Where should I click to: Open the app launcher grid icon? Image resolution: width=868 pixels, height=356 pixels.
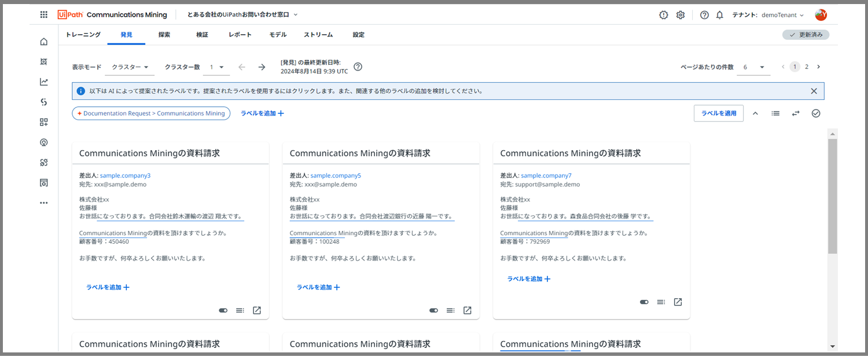point(44,14)
